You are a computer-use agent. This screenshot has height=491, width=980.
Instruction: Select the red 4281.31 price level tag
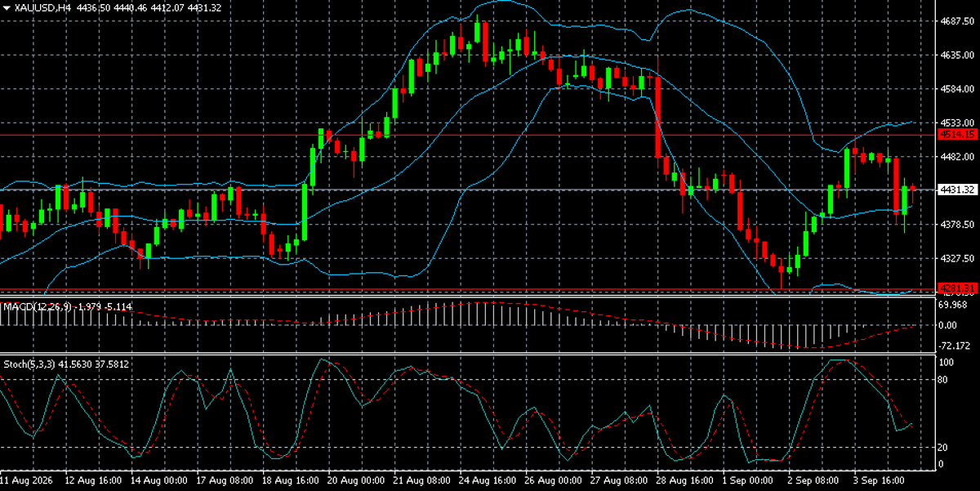[x=959, y=288]
